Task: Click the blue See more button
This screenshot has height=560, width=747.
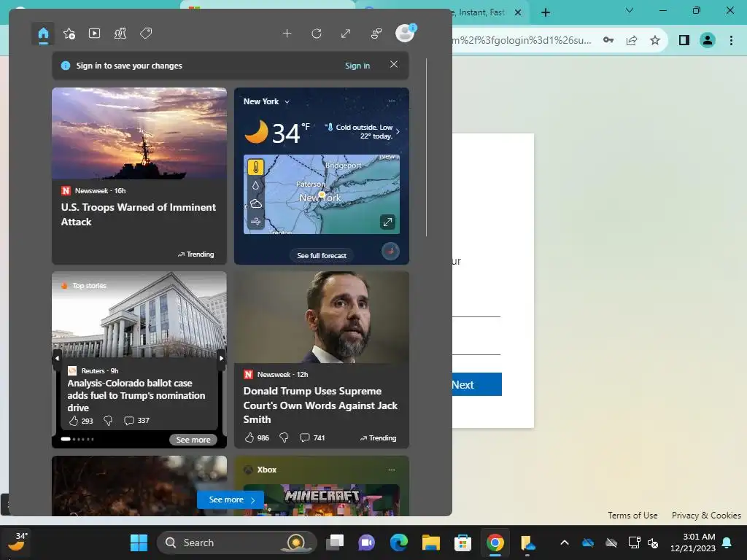Action: coord(230,499)
